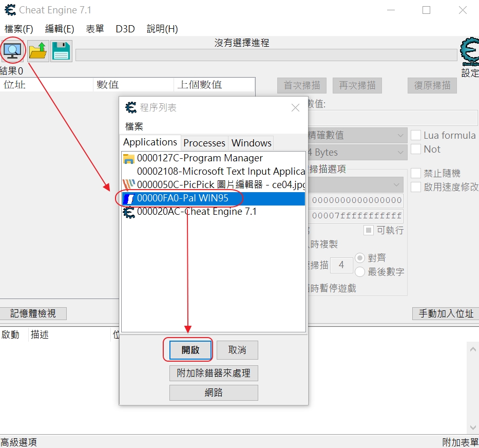Click the 再次掃描 button
The image size is (479, 448).
point(357,85)
